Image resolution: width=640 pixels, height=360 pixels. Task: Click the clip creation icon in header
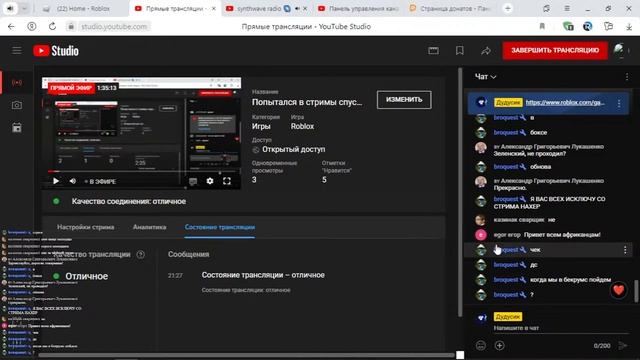click(x=433, y=51)
